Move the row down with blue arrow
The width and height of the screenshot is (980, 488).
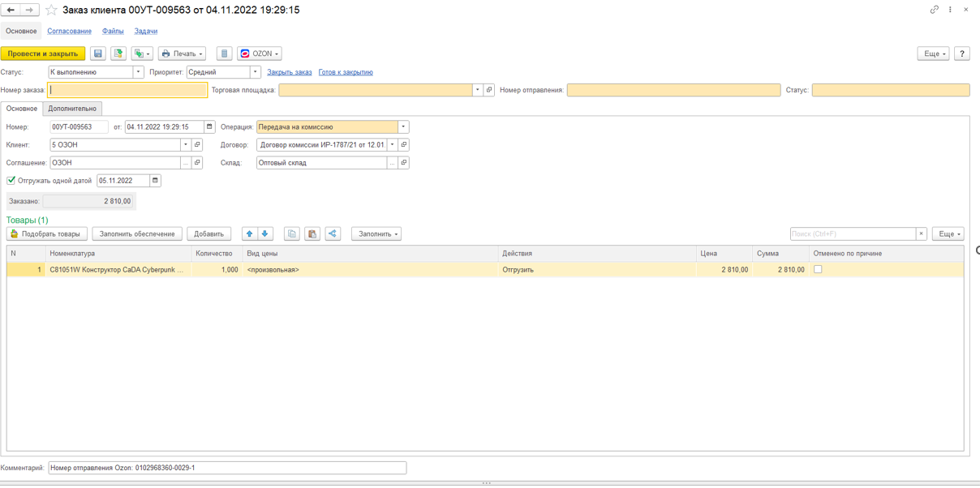point(265,233)
